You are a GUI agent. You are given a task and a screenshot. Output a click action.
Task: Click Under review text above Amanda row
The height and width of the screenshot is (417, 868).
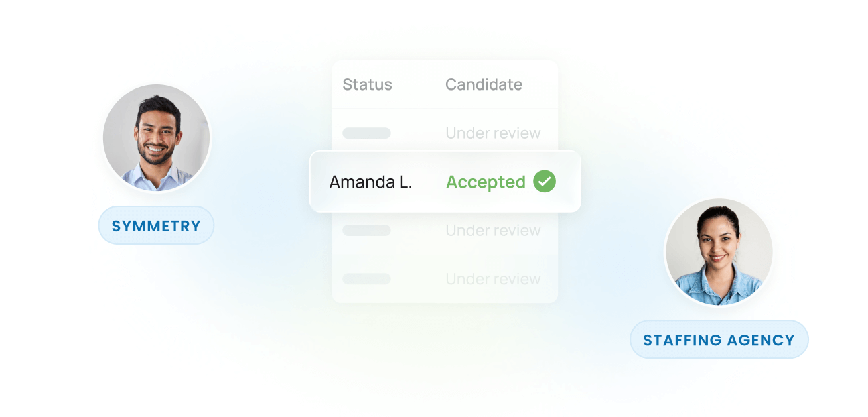click(x=493, y=133)
